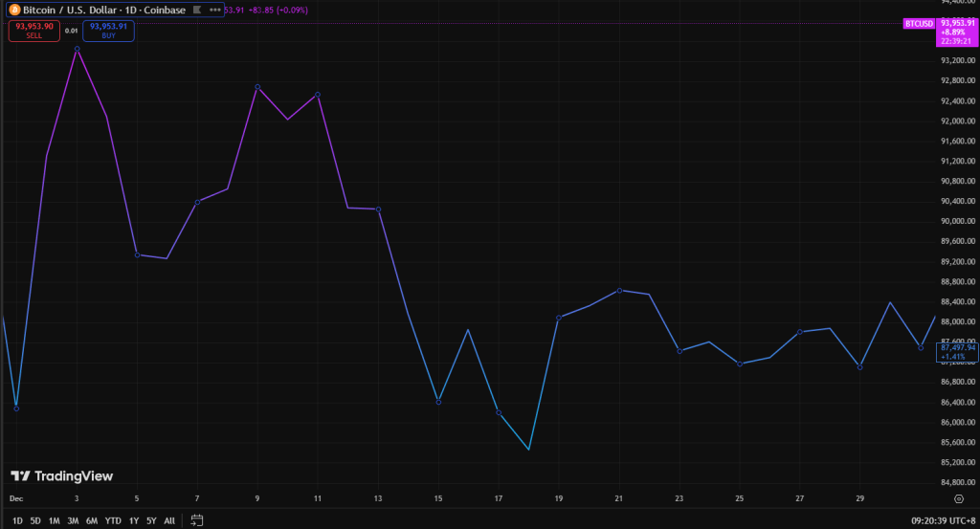The image size is (980, 529).
Task: Open chart axis settings gear icon
Action: point(959,499)
